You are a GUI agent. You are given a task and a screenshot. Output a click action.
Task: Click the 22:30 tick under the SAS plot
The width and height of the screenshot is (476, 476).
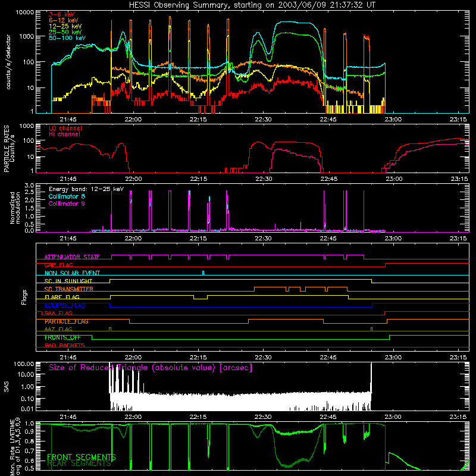pos(263,417)
